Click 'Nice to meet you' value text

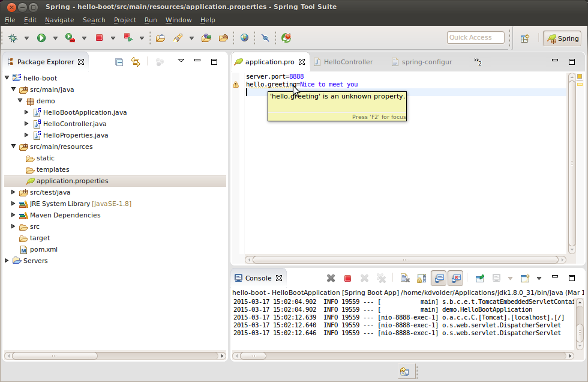[329, 84]
